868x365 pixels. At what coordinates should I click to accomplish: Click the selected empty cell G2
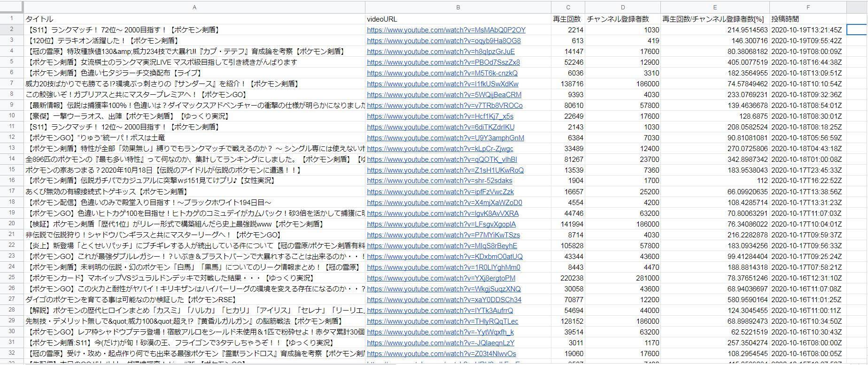tap(857, 30)
